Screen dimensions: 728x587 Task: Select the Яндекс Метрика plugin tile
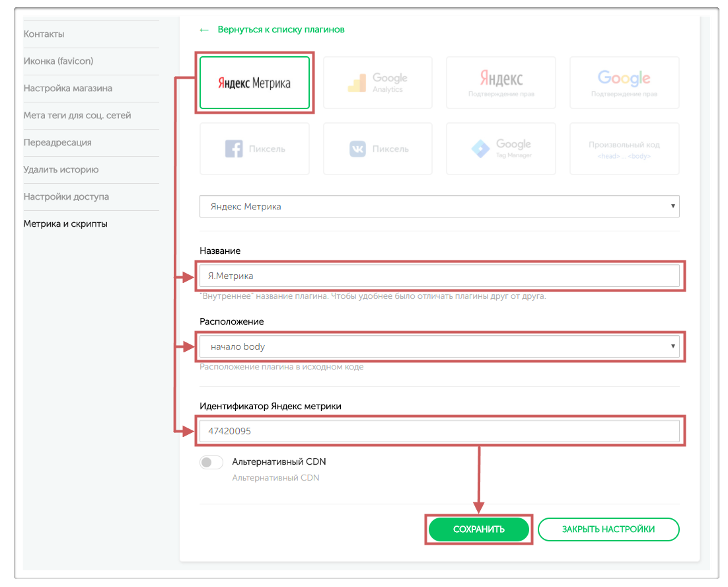254,83
